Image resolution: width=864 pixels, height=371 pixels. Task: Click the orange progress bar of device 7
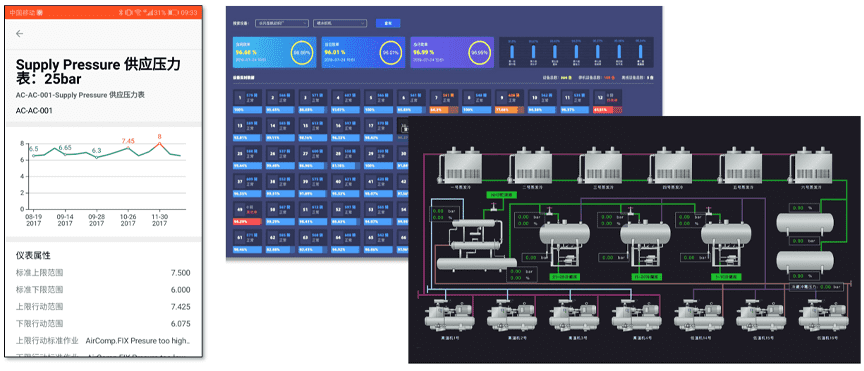pos(444,110)
